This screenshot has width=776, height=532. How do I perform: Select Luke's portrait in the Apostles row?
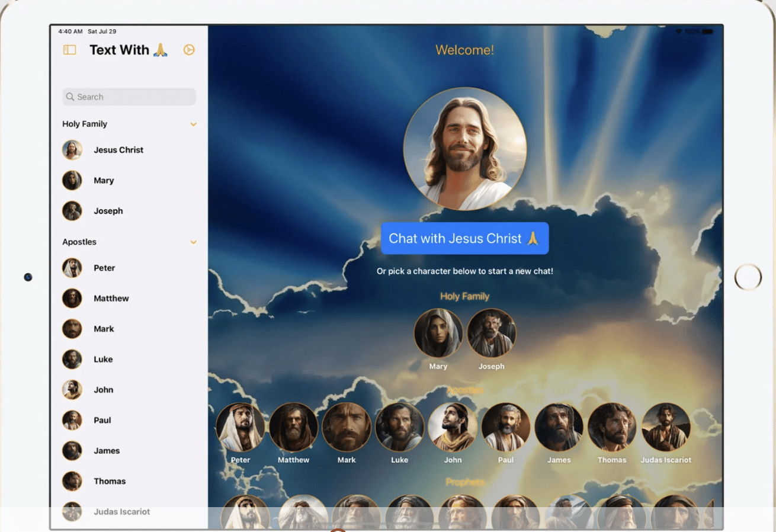pos(400,425)
